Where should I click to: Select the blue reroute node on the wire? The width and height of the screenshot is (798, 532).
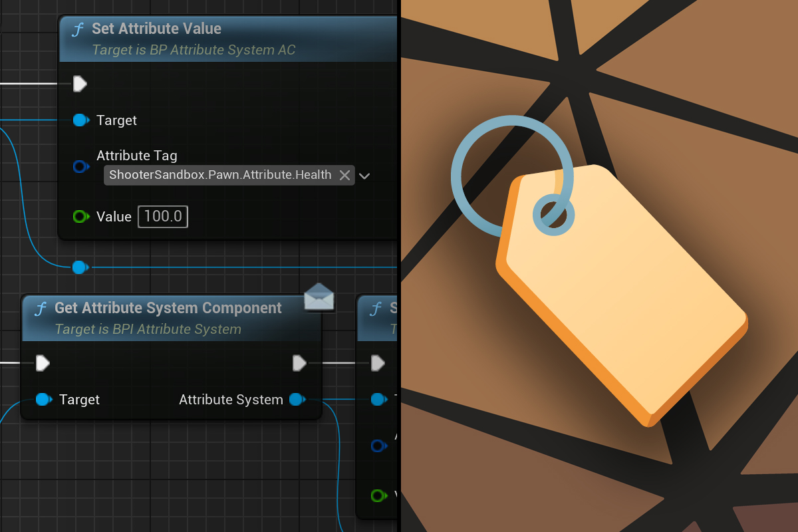[x=79, y=267]
